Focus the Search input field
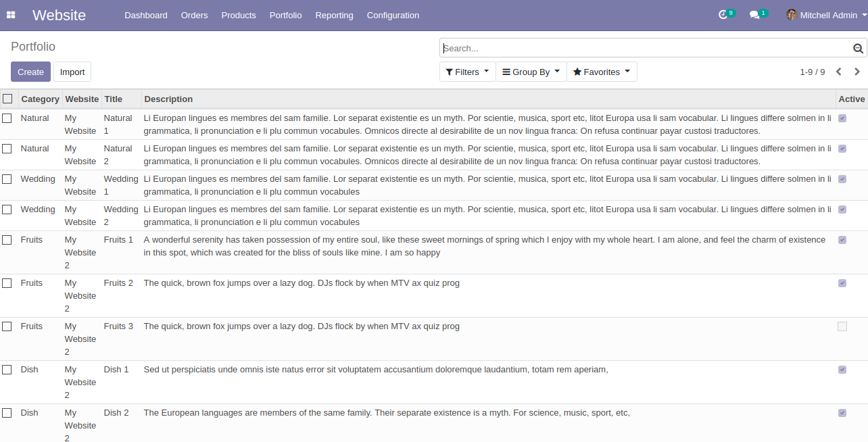Image resolution: width=868 pixels, height=442 pixels. pos(646,48)
